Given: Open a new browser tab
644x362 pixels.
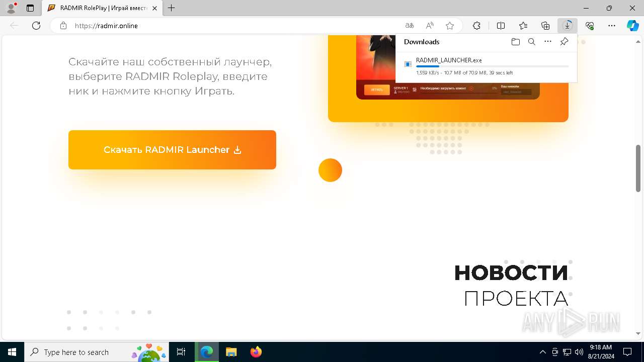Looking at the screenshot, I should 172,8.
